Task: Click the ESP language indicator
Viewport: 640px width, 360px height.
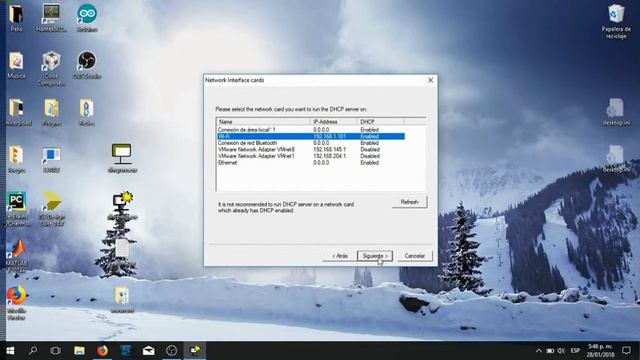Action: pos(575,350)
